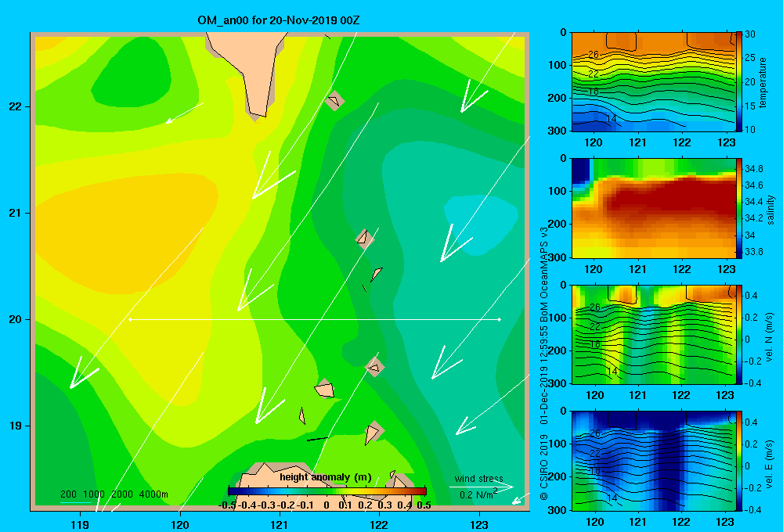Open the salinity cross-section panel
The height and width of the screenshot is (532, 783).
pyautogui.click(x=654, y=208)
